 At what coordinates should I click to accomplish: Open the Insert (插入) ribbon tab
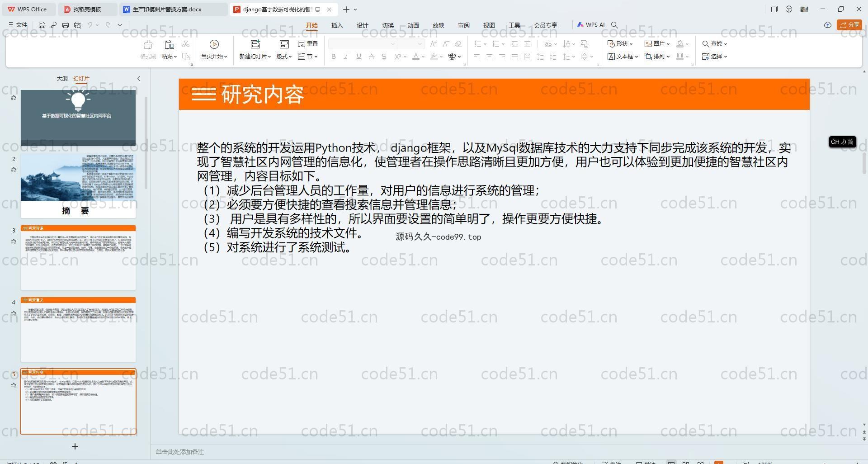[337, 25]
